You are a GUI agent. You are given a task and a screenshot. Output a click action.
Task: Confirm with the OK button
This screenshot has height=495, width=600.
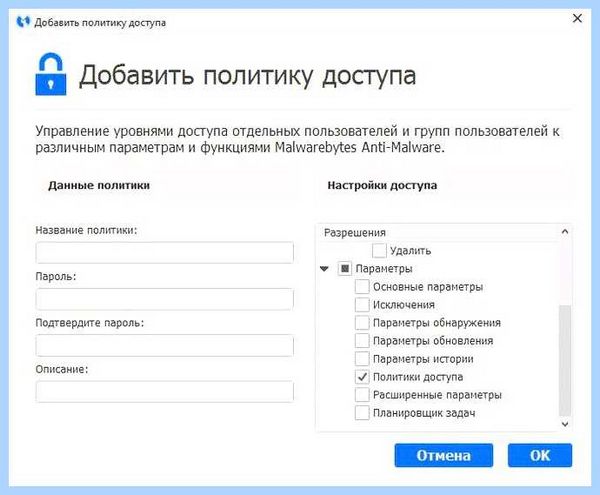click(540, 455)
